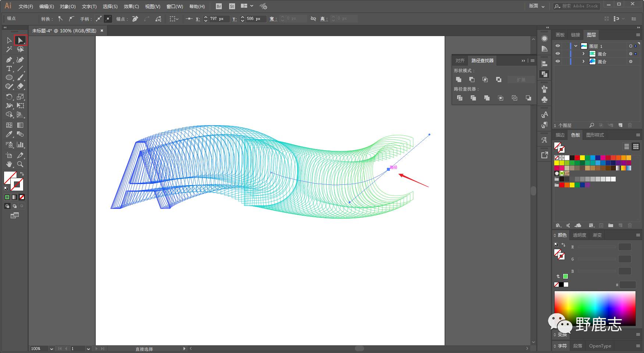The height and width of the screenshot is (353, 644).
Task: Switch swatches panel to list view
Action: pyautogui.click(x=627, y=147)
